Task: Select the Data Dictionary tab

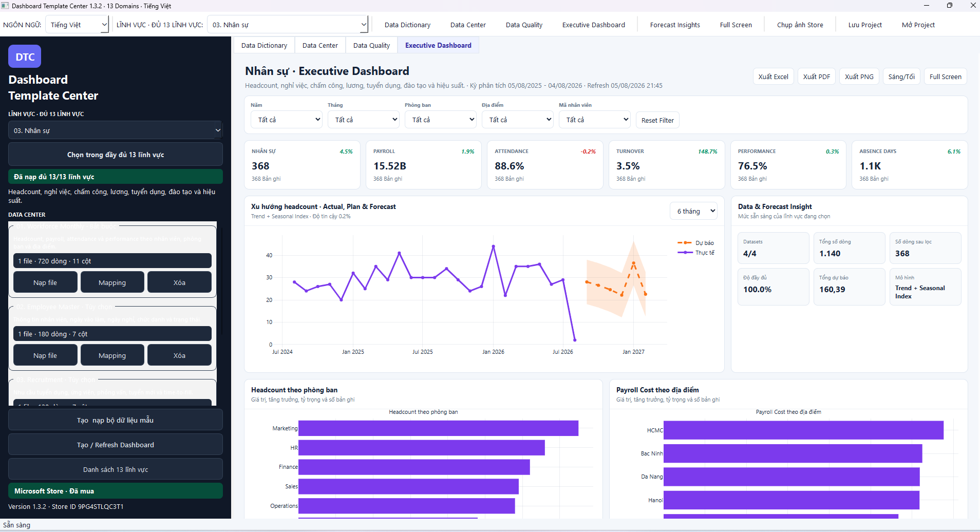Action: click(264, 45)
